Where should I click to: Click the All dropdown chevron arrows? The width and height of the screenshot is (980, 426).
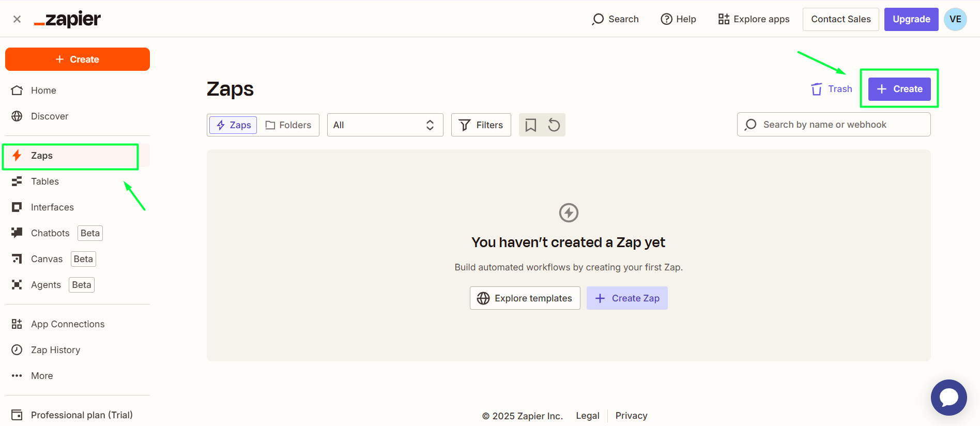[x=430, y=125]
